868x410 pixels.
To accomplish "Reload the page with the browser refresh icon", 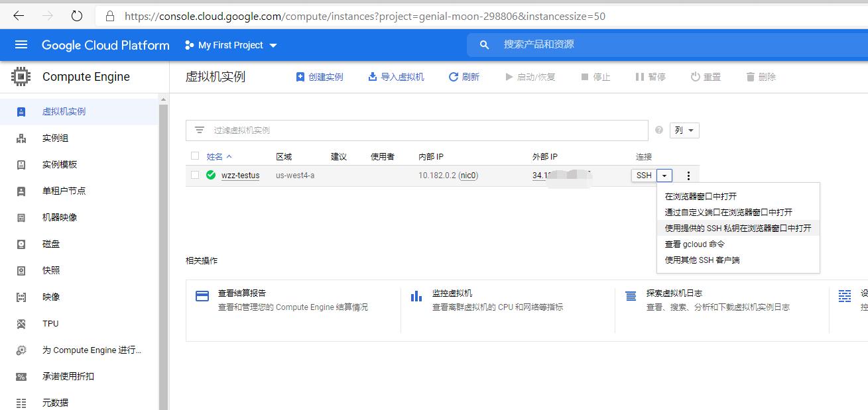I will coord(77,16).
